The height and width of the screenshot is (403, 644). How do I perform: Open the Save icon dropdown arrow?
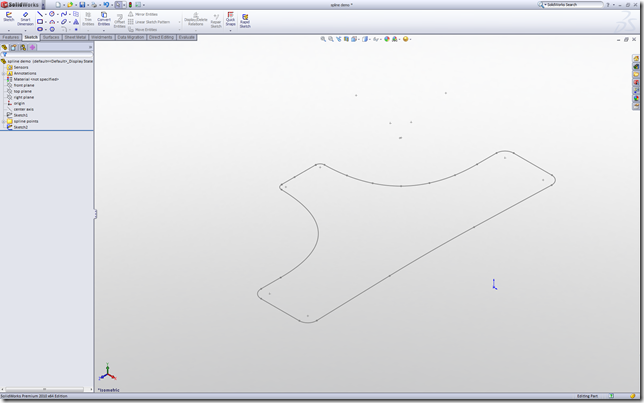pyautogui.click(x=87, y=5)
